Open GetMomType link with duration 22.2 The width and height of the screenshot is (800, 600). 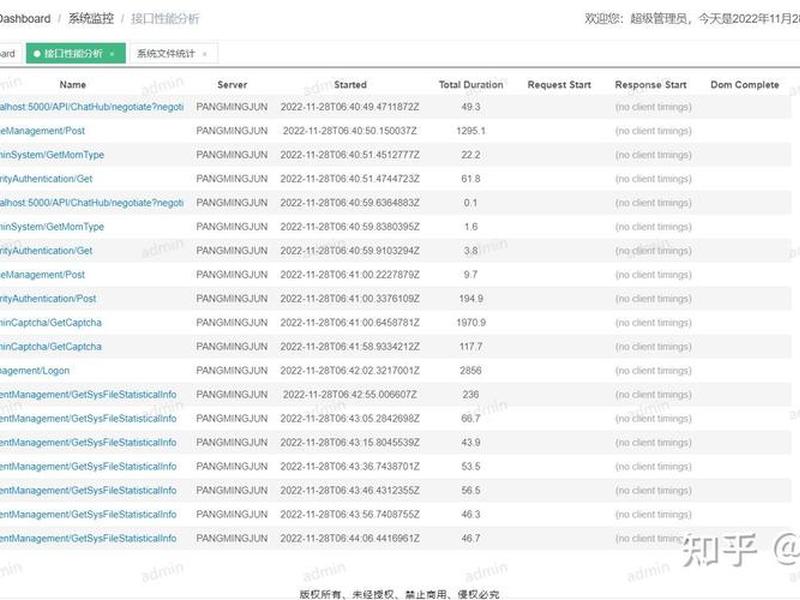pyautogui.click(x=52, y=155)
